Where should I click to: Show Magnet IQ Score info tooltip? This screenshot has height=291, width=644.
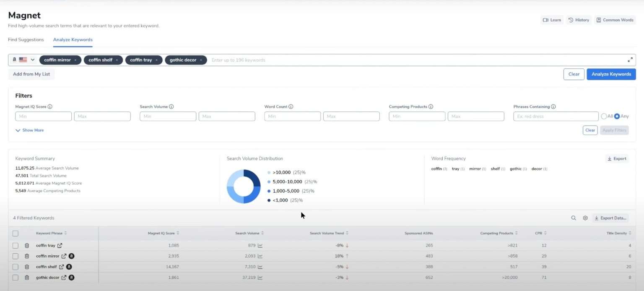50,107
